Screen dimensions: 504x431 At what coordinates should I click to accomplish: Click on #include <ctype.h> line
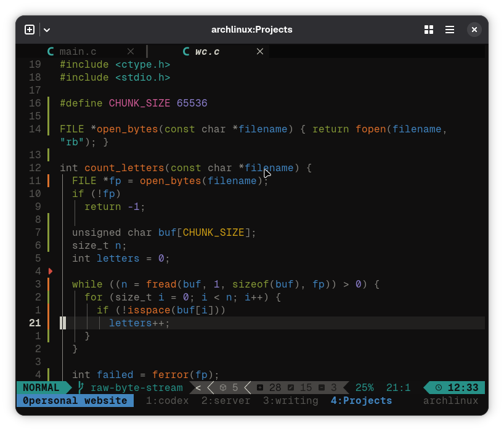pos(115,65)
